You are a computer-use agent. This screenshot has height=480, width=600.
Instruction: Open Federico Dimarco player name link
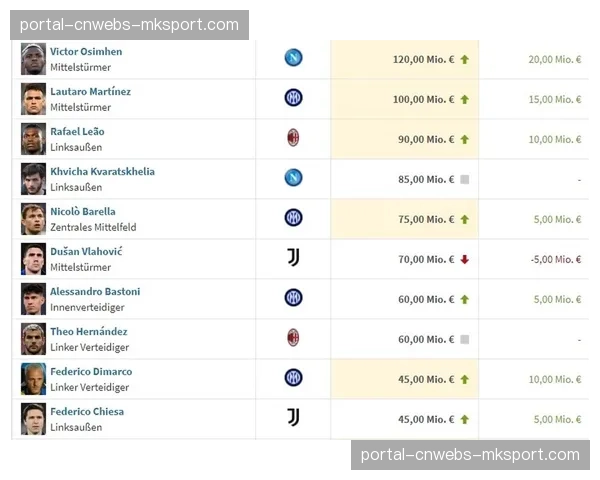(x=91, y=372)
